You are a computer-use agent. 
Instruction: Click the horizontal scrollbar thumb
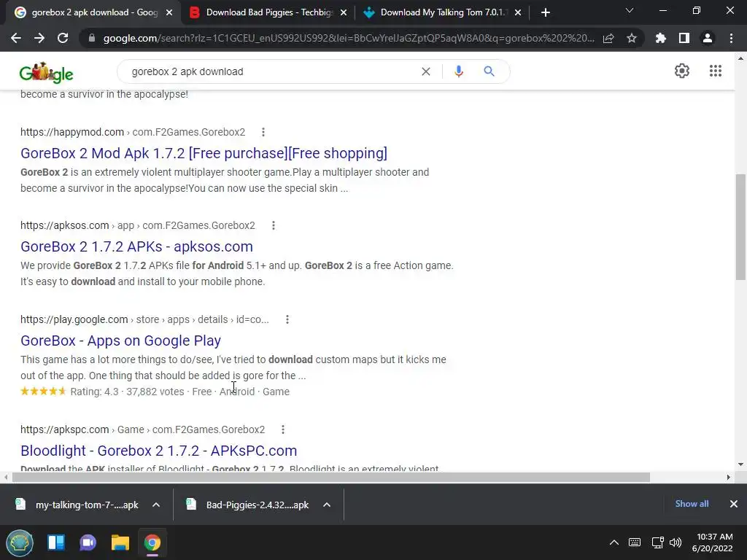[331, 477]
